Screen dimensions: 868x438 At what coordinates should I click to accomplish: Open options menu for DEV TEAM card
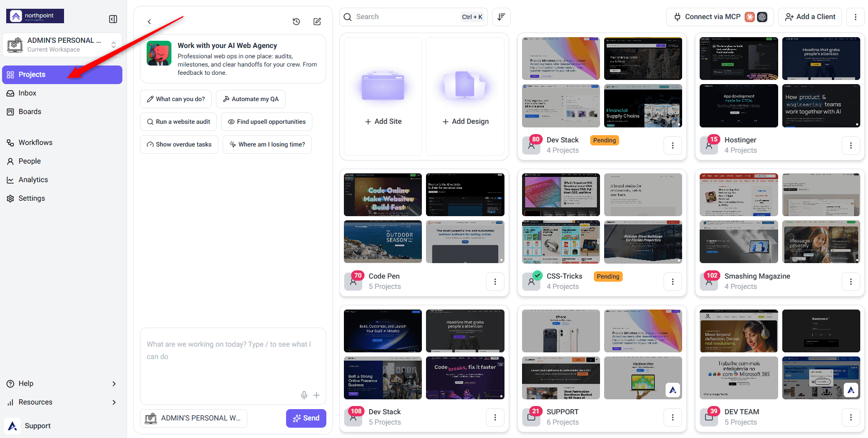point(851,417)
